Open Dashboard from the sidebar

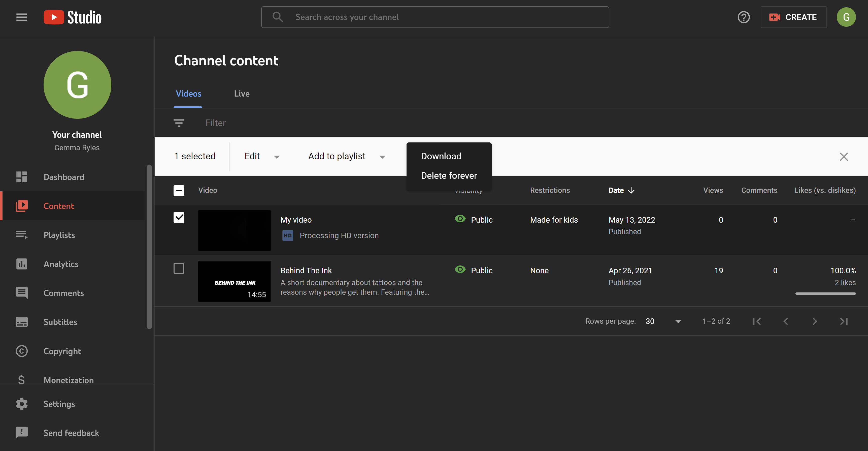pos(73,177)
